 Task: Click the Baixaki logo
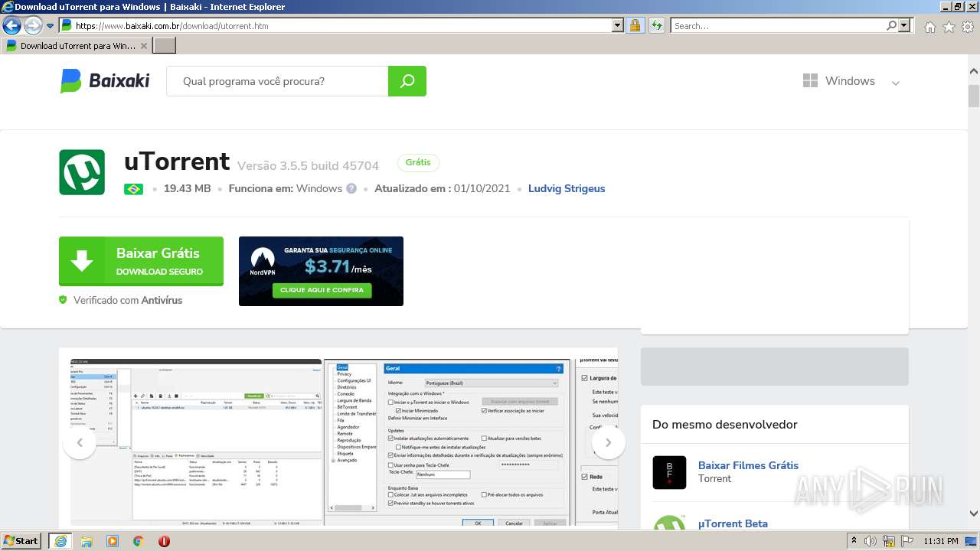coord(105,81)
